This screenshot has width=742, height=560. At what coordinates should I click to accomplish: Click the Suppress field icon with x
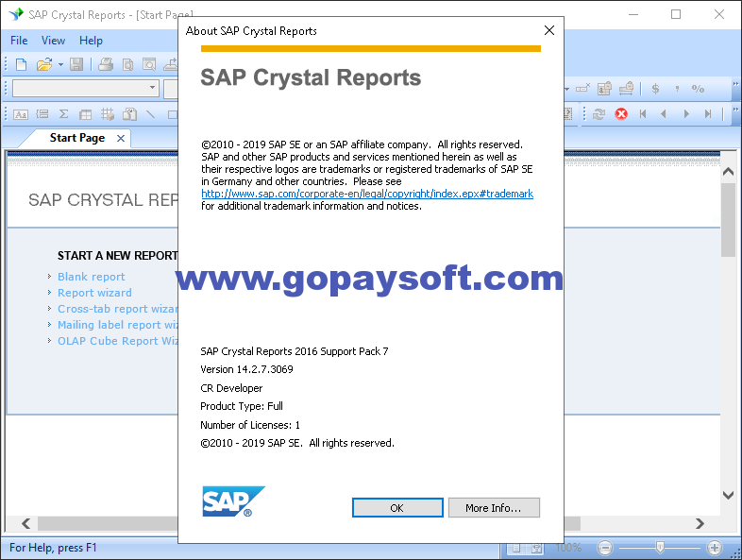(x=582, y=88)
